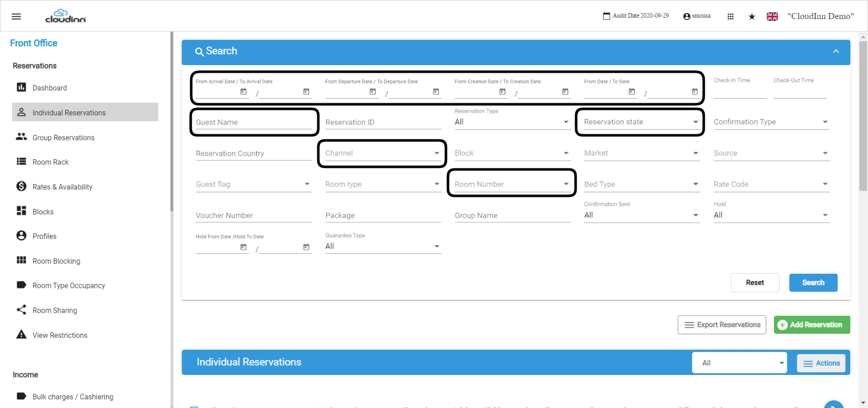Open the All filter in Individual Reservations header

739,363
